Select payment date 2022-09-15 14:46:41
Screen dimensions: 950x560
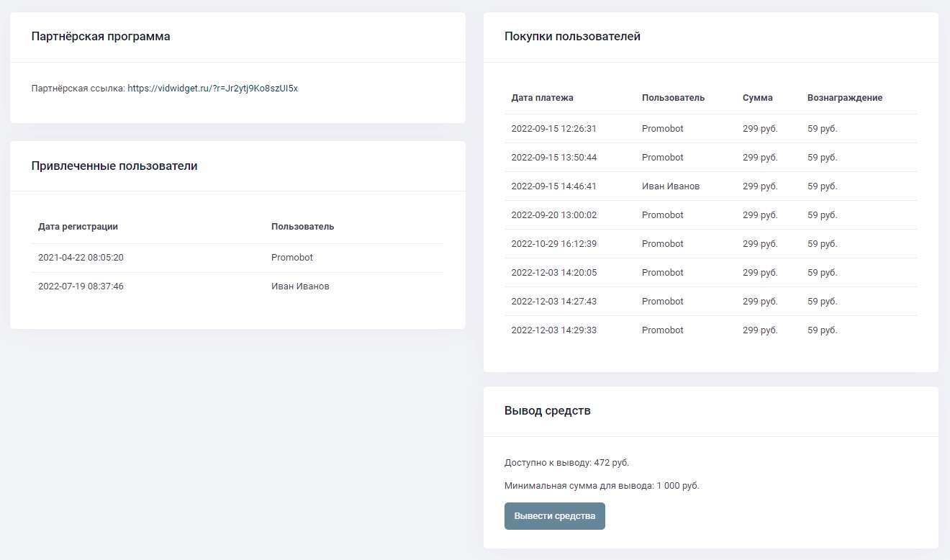click(554, 186)
